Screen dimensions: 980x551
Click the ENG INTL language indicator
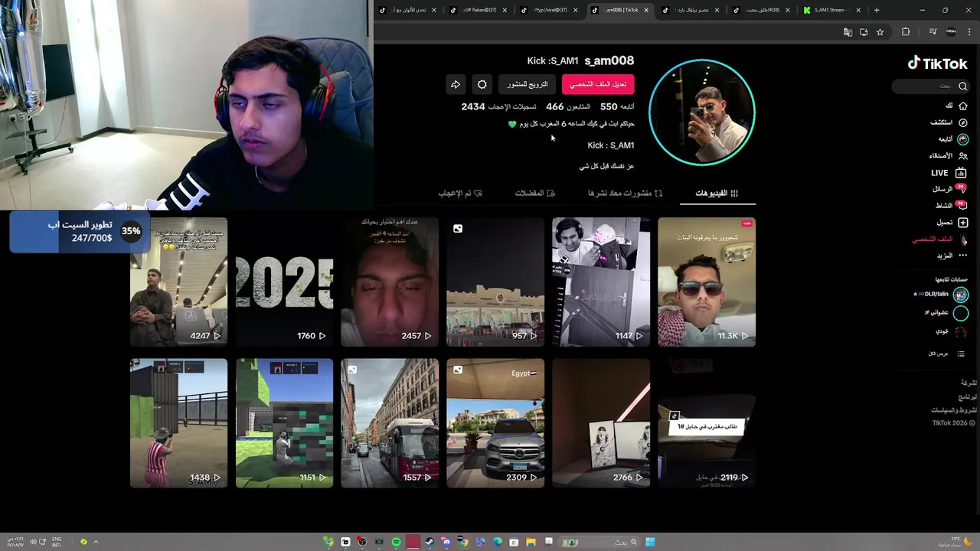coord(57,542)
